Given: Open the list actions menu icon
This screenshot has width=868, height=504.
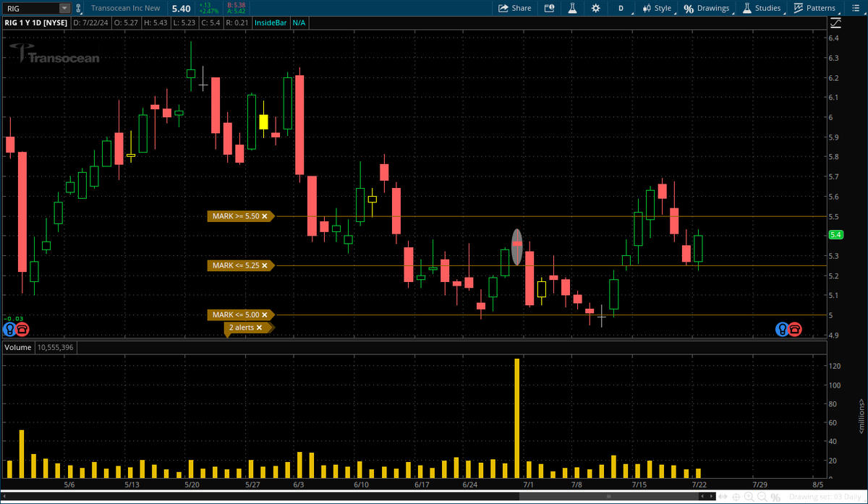Looking at the screenshot, I should [857, 8].
